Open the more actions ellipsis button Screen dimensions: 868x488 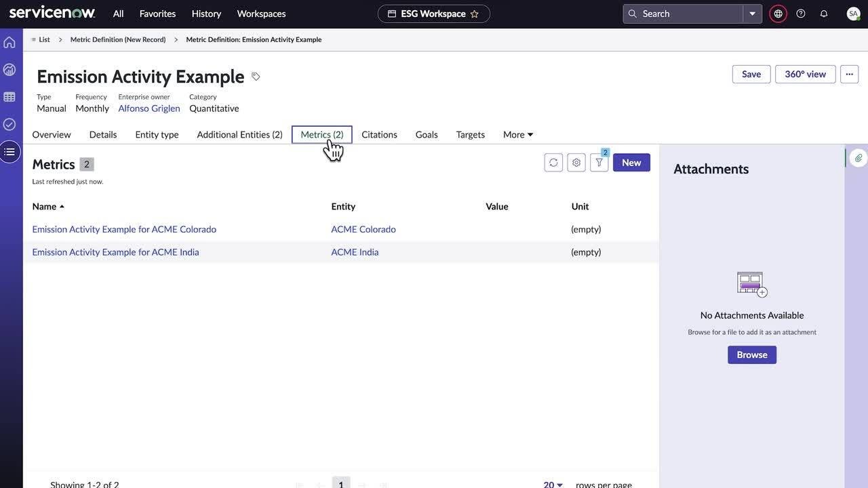click(x=850, y=74)
